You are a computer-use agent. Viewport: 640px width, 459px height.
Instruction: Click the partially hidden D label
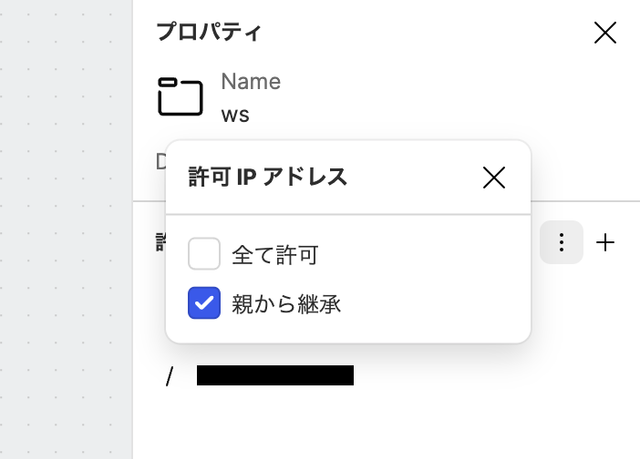point(161,162)
